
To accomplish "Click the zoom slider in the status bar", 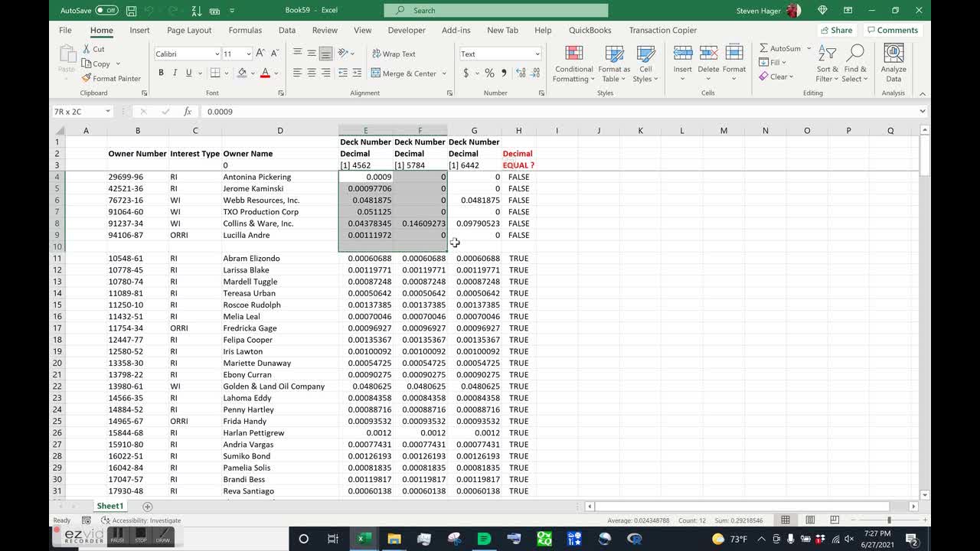I will (x=888, y=520).
